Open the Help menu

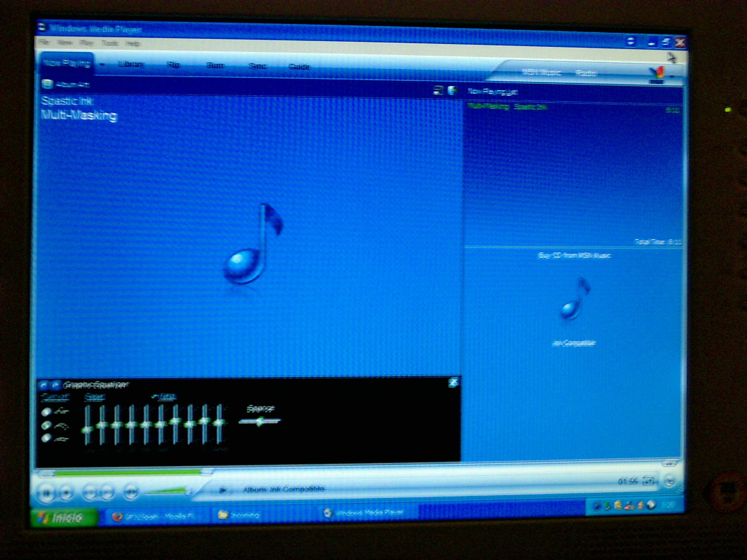coord(133,44)
